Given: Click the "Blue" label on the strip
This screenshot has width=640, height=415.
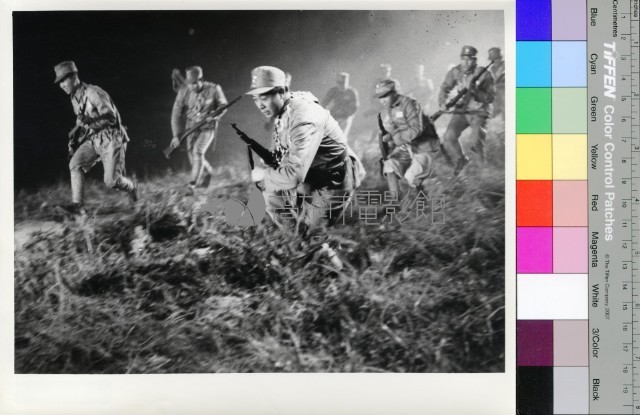Looking at the screenshot, I should click(x=593, y=17).
